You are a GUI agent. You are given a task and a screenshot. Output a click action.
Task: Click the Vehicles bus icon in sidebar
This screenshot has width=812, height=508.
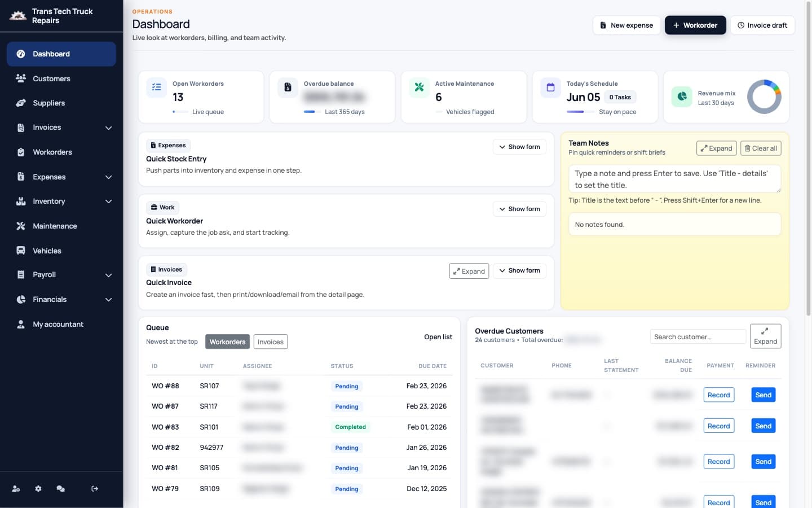(21, 251)
